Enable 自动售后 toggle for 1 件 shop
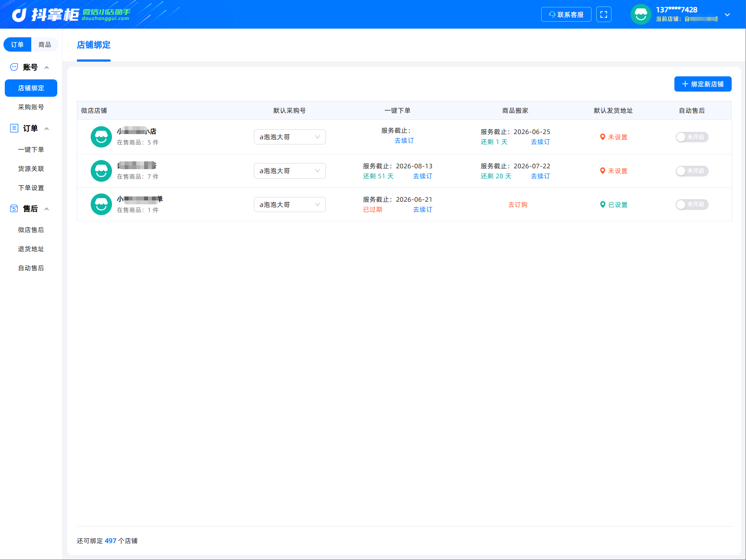The height and width of the screenshot is (560, 746). pos(692,204)
